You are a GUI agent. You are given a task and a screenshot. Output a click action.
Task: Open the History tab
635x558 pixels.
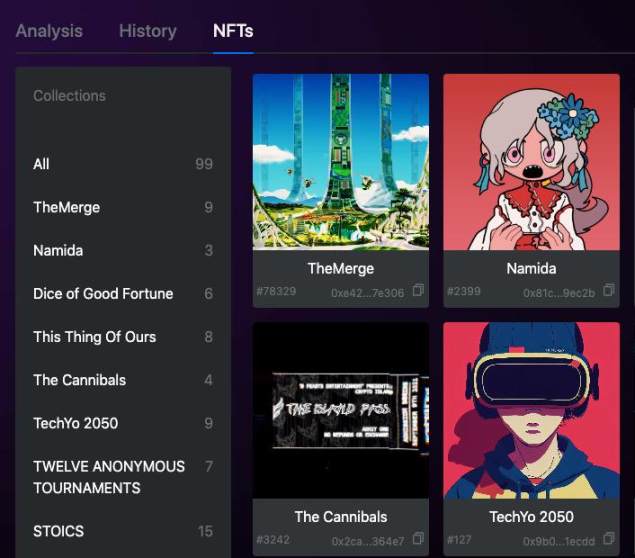pos(148,31)
